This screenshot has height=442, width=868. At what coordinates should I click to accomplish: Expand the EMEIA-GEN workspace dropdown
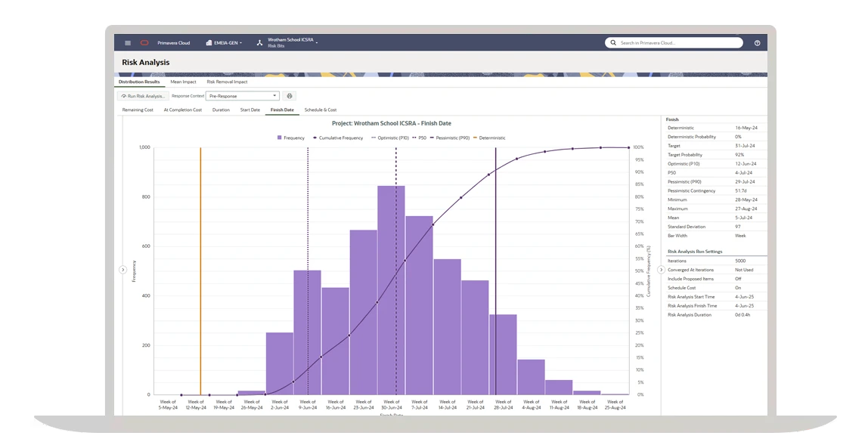coord(241,42)
